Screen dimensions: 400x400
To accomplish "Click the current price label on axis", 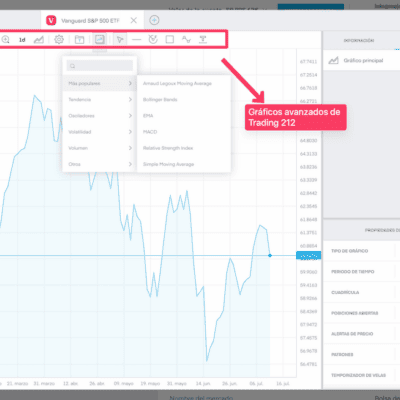I will (309, 256).
